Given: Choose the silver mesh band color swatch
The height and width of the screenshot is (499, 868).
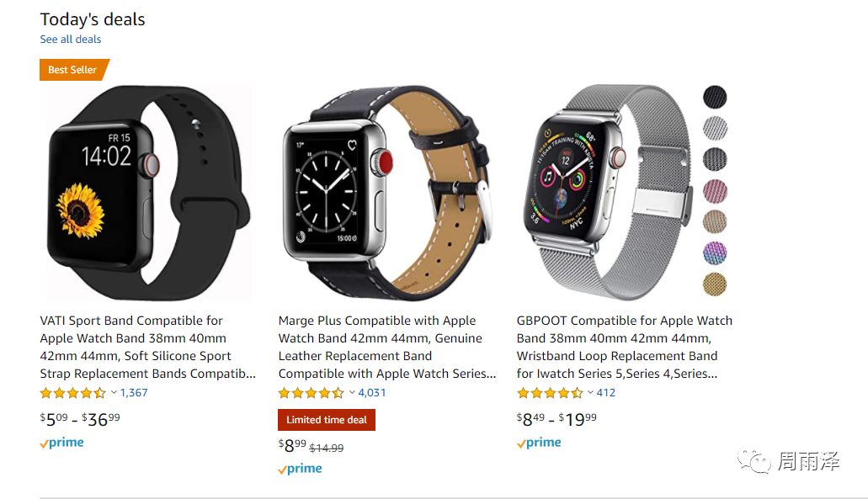Looking at the screenshot, I should [715, 129].
